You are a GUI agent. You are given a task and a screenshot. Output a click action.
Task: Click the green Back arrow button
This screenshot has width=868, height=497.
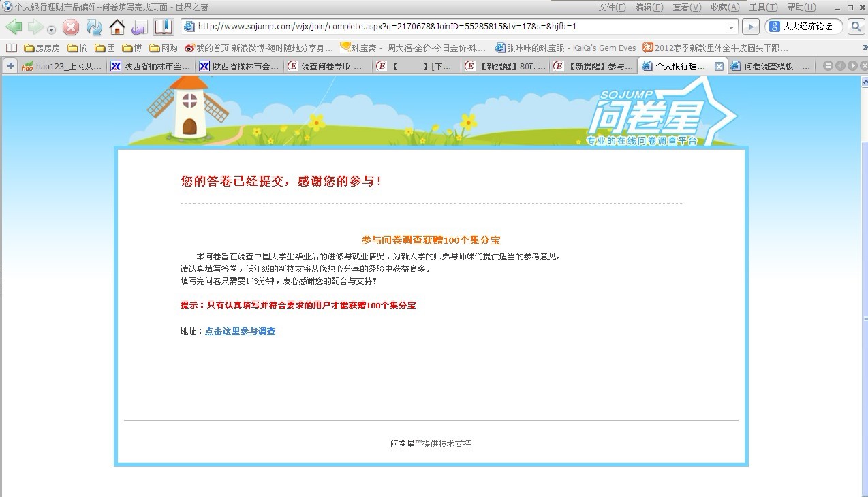coord(14,27)
